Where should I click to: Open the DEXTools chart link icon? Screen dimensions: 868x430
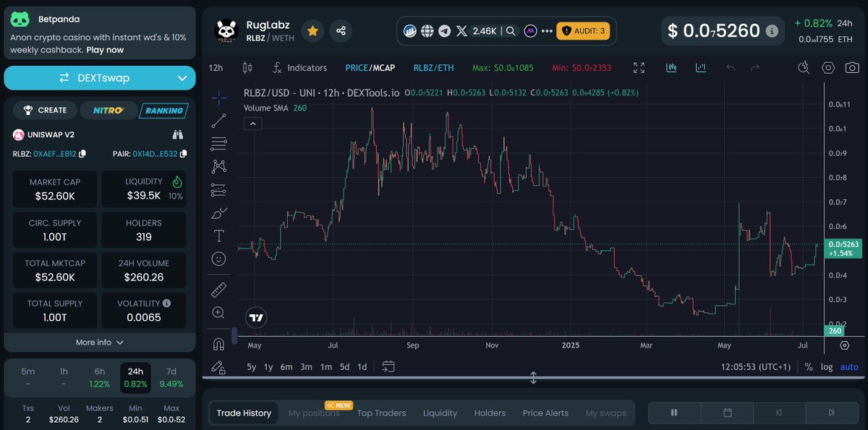click(409, 31)
